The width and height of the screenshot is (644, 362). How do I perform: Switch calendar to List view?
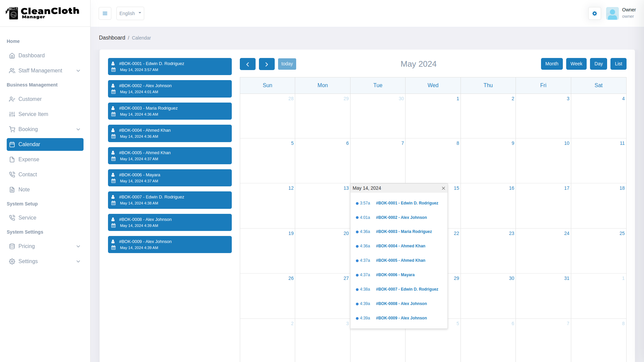[618, 64]
